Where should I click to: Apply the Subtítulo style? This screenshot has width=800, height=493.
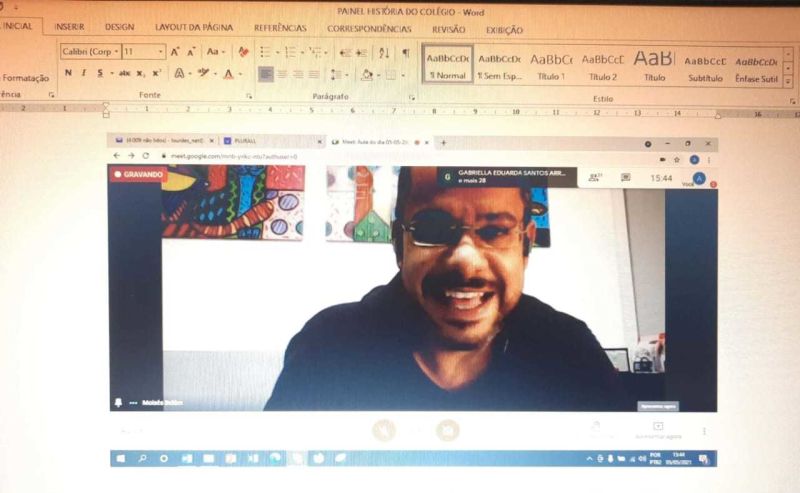click(705, 64)
